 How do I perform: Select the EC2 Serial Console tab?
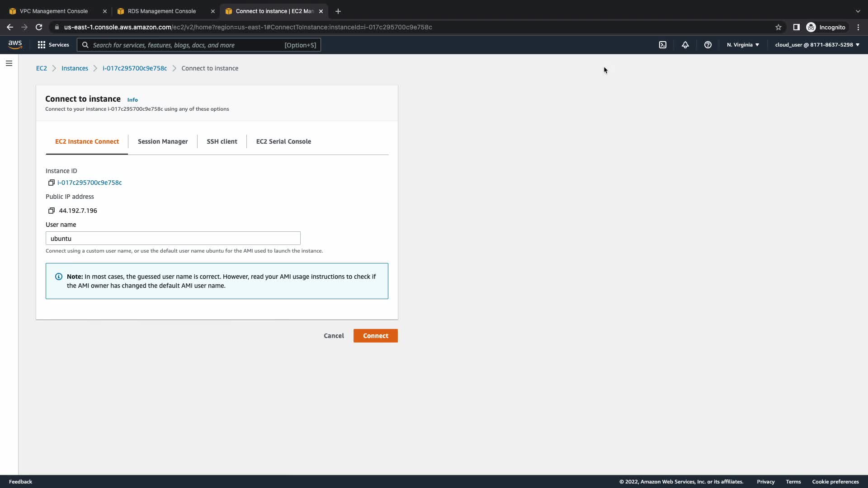(283, 141)
